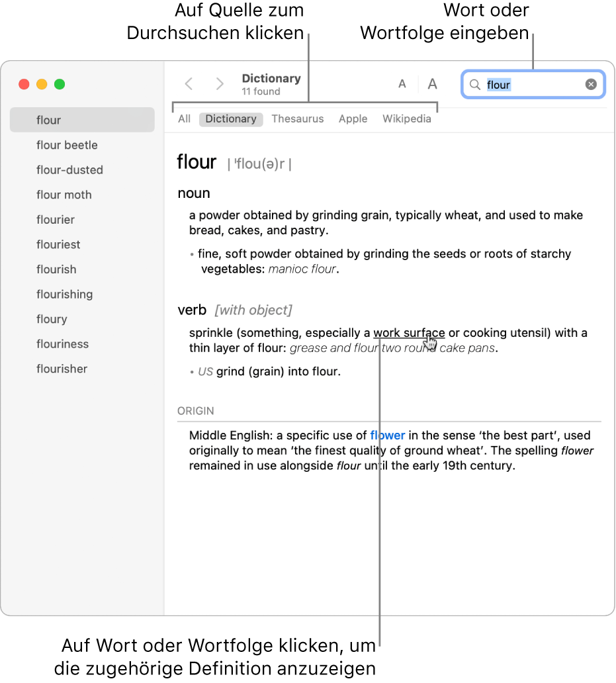The width and height of the screenshot is (616, 683).
Task: Open the 'flourish' sidebar entry
Action: pos(82,269)
